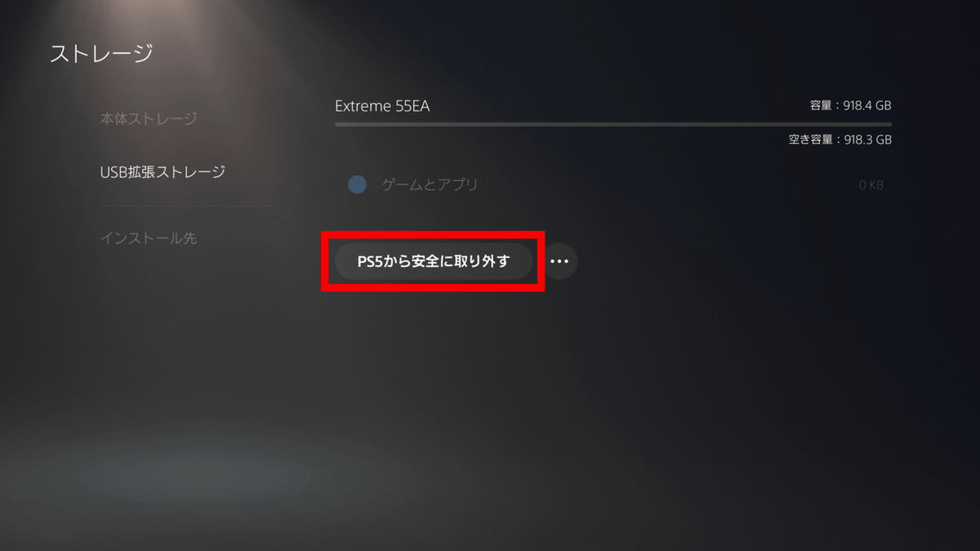This screenshot has height=551, width=980.
Task: Click the 918.4 GB capacity value
Action: tap(866, 106)
